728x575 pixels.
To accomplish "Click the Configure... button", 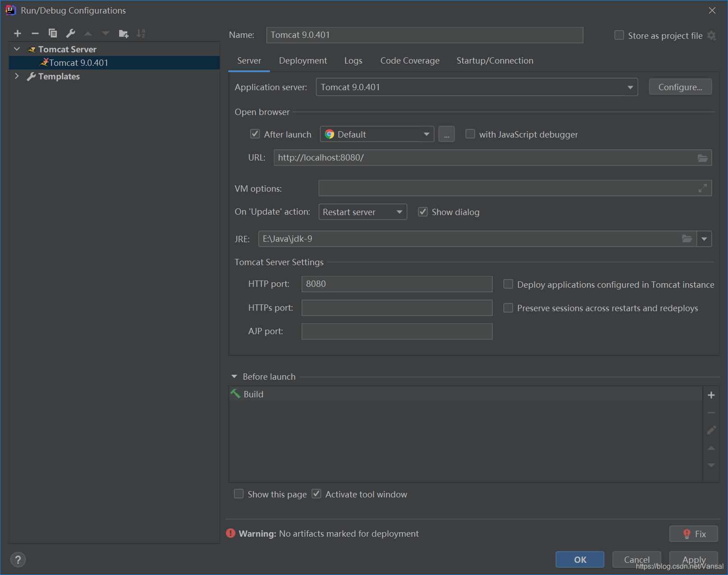I will pos(680,87).
